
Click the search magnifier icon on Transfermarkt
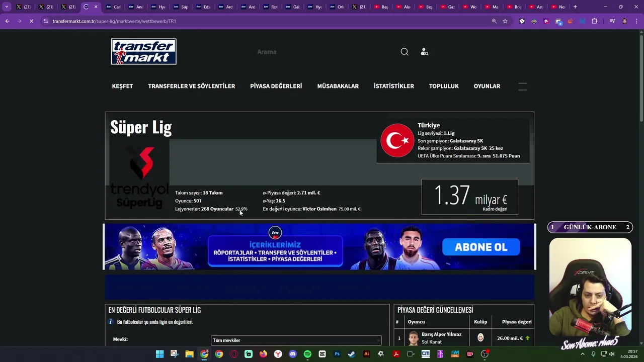405,52
